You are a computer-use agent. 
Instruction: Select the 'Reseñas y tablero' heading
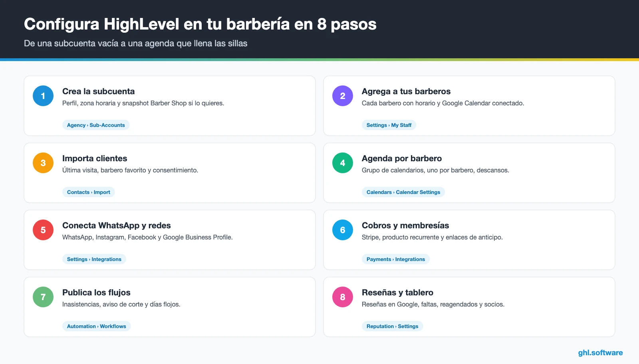point(397,293)
